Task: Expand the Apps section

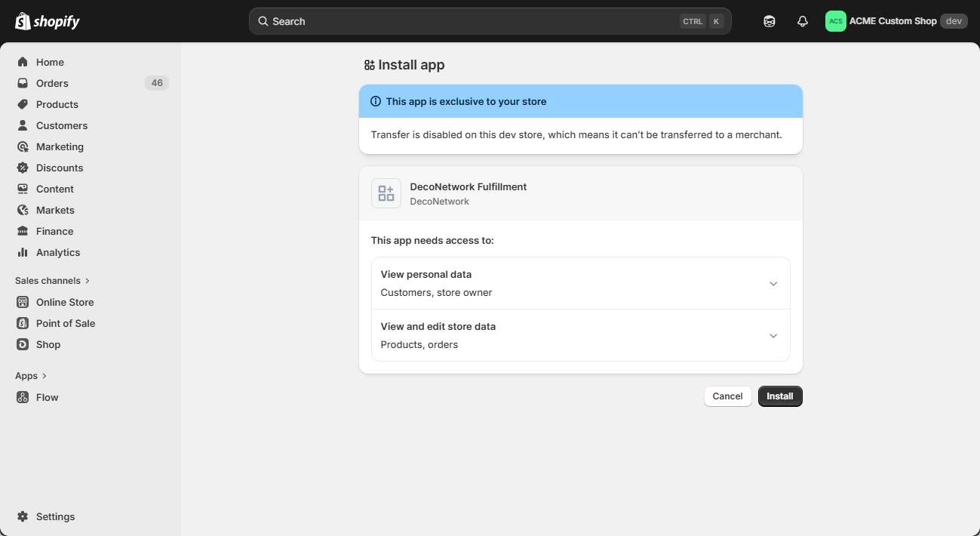Action: tap(31, 376)
